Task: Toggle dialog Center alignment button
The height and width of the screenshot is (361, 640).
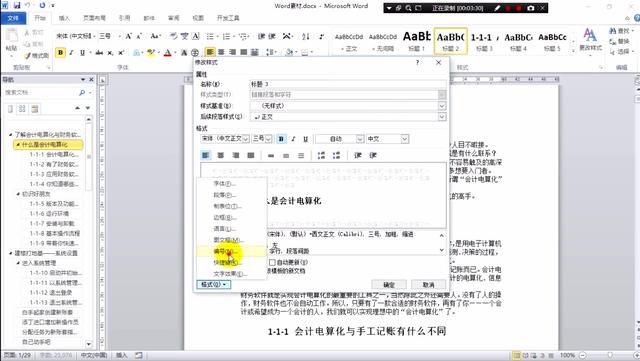Action: tap(221, 155)
